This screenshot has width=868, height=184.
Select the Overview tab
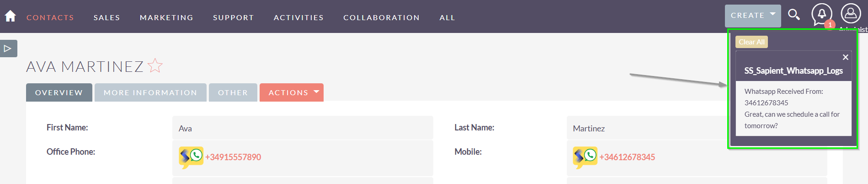pyautogui.click(x=59, y=92)
